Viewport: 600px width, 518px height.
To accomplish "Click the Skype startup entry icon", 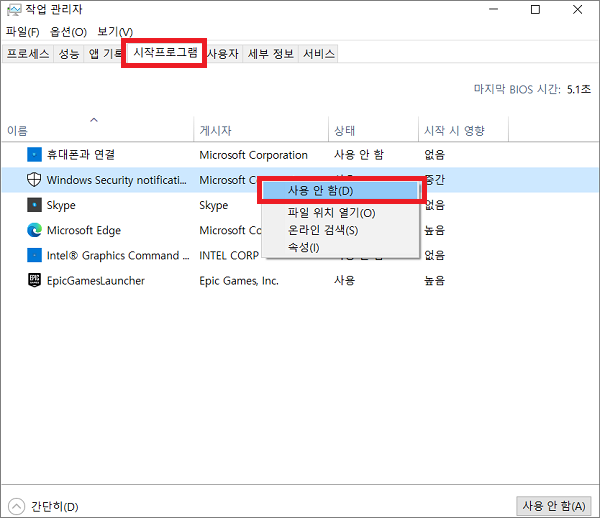I will [34, 205].
